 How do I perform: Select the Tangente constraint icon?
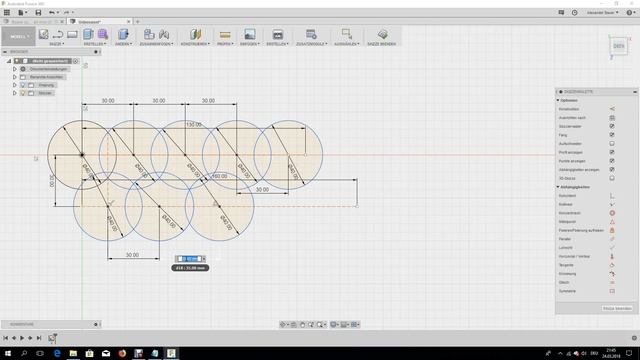612,265
